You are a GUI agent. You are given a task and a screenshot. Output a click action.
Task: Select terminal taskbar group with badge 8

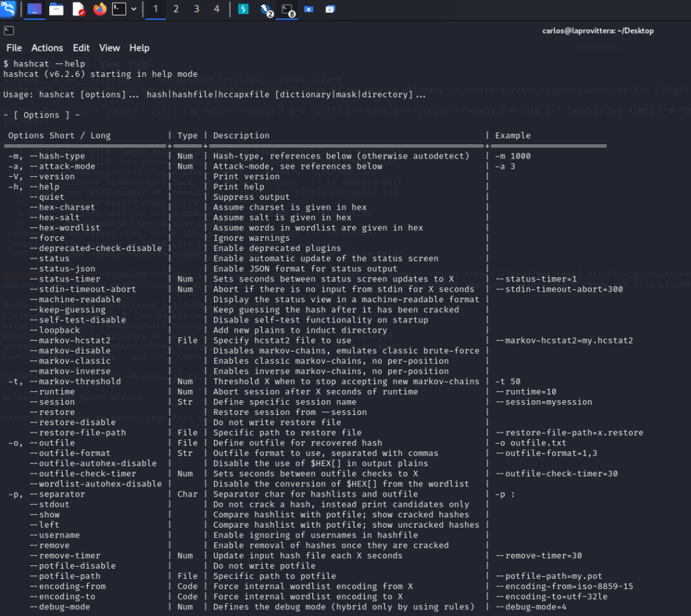[288, 9]
